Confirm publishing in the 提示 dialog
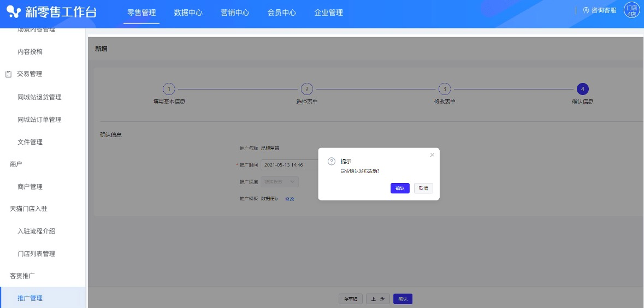Viewport: 644px width, 308px height. 400,188
